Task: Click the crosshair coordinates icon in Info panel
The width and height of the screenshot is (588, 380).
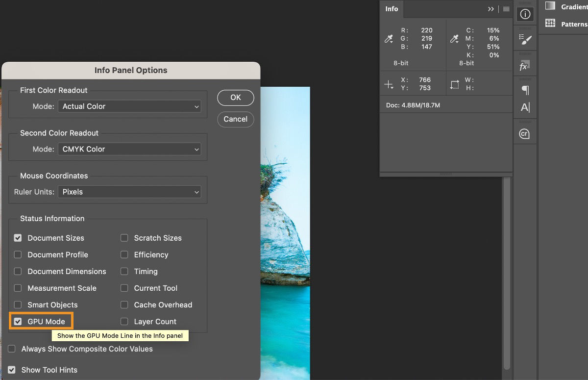Action: [389, 83]
